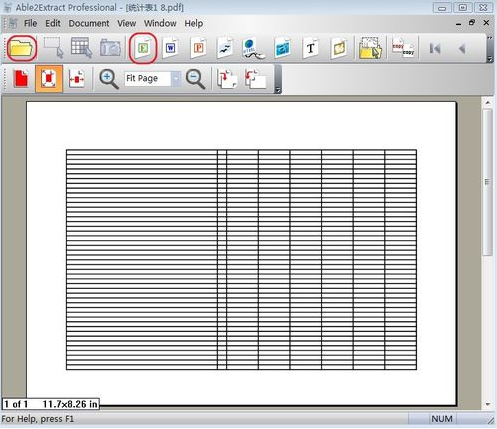Image resolution: width=497 pixels, height=429 pixels.
Task: Minimize the inner document window
Action: [459, 23]
